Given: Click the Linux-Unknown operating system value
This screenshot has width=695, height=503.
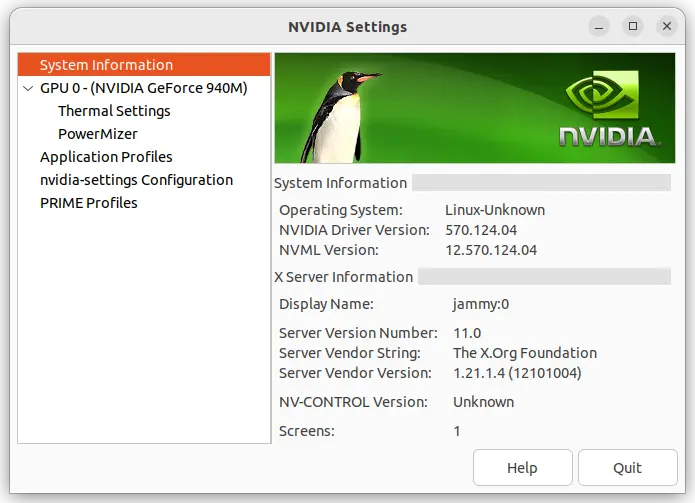Looking at the screenshot, I should [495, 210].
